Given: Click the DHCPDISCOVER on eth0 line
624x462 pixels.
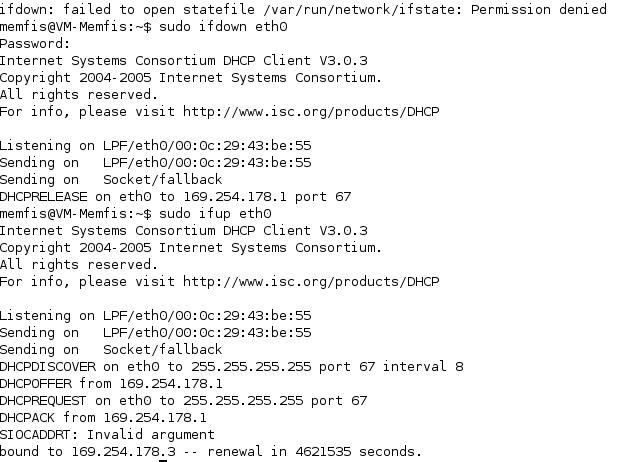Looking at the screenshot, I should (x=232, y=366).
